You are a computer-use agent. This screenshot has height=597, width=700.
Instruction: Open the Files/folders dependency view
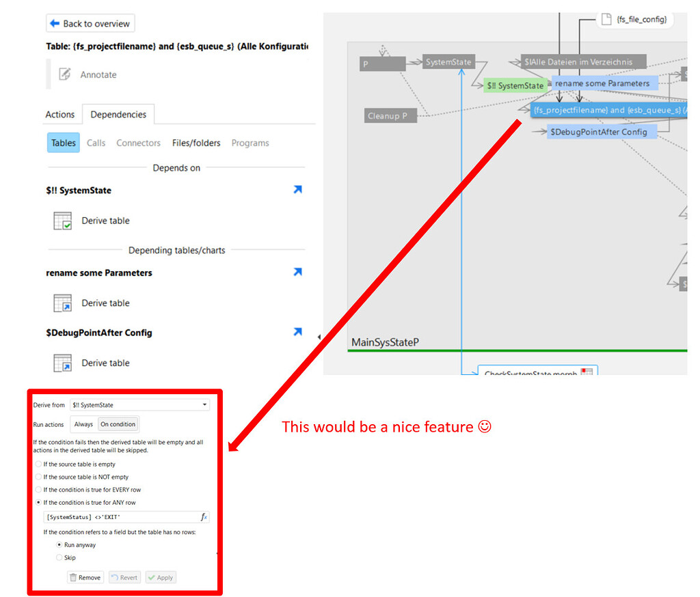(x=196, y=143)
